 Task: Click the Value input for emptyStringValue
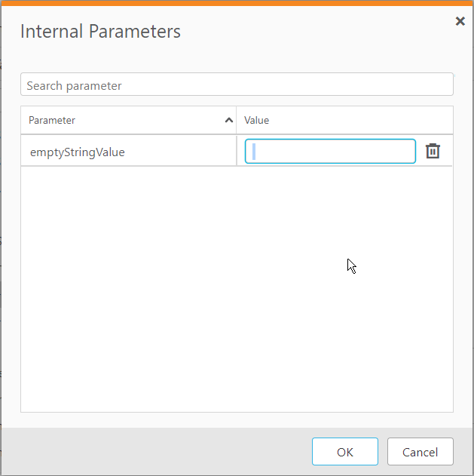pyautogui.click(x=330, y=151)
